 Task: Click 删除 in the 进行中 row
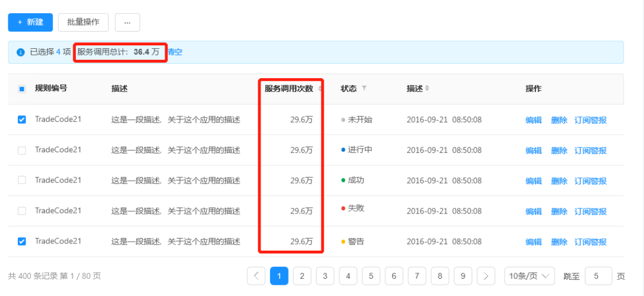coord(559,150)
